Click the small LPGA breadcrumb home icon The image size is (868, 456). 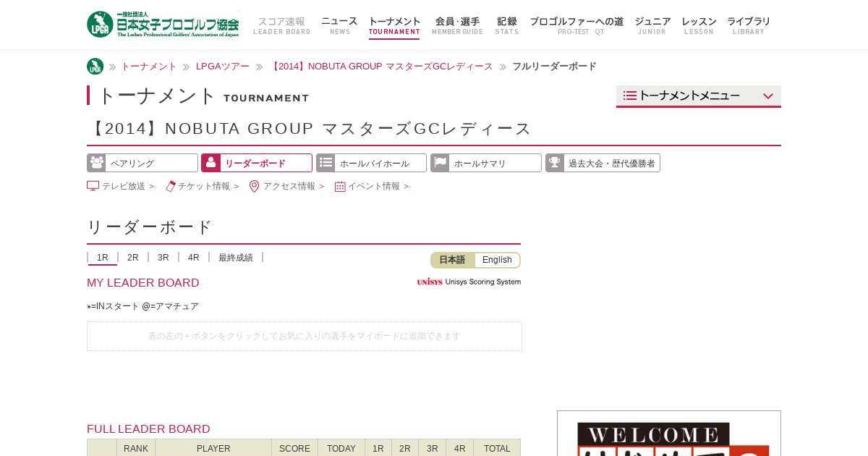pos(95,67)
